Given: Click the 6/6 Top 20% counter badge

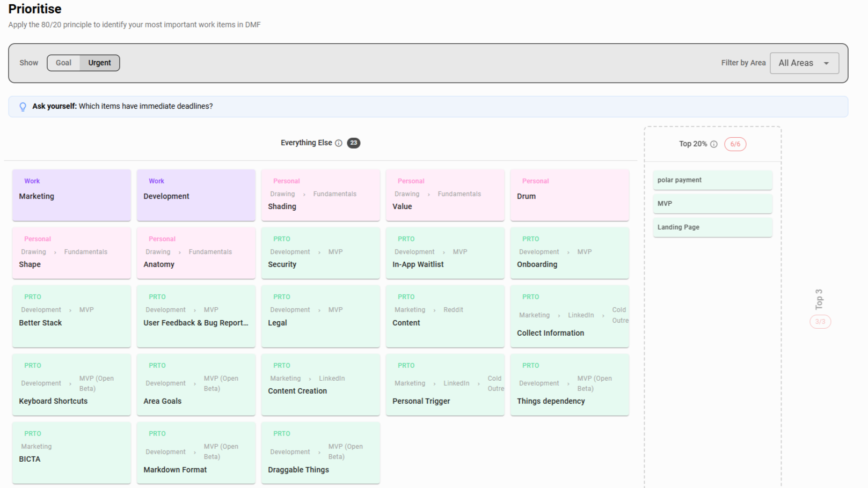Looking at the screenshot, I should tap(735, 144).
